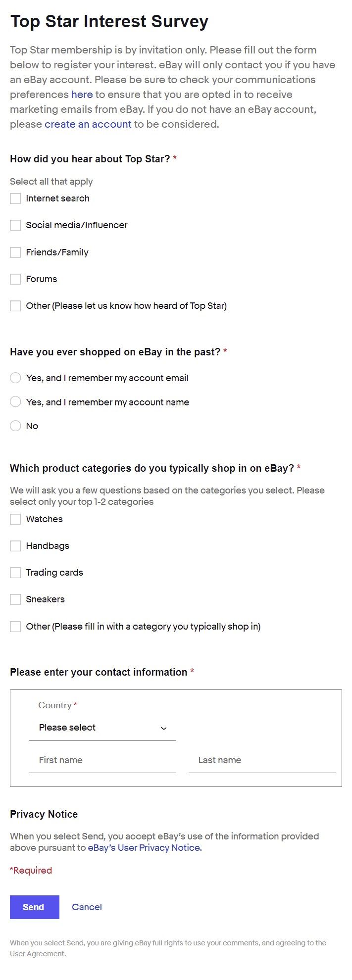The height and width of the screenshot is (980, 352).
Task: Click the First name field
Action: [102, 760]
